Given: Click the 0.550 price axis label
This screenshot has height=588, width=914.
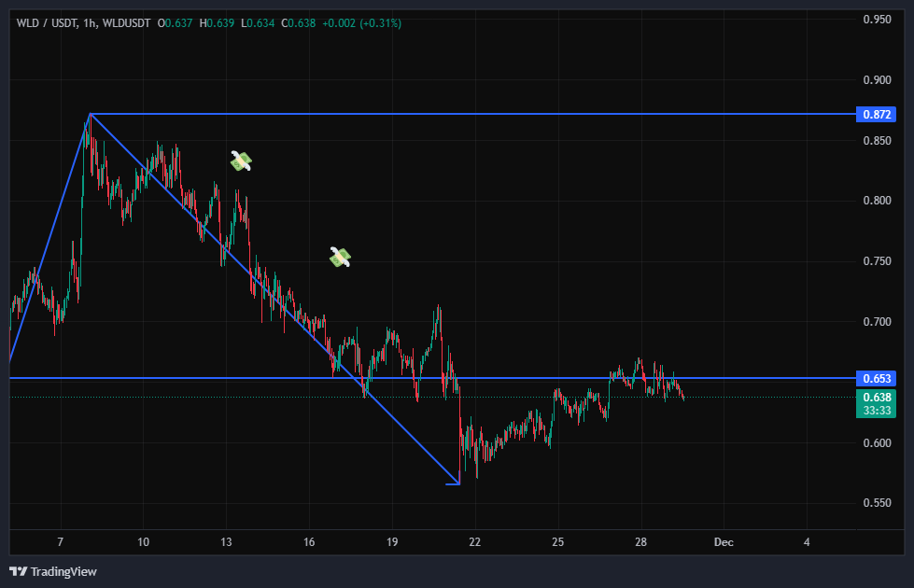Looking at the screenshot, I should [x=876, y=503].
